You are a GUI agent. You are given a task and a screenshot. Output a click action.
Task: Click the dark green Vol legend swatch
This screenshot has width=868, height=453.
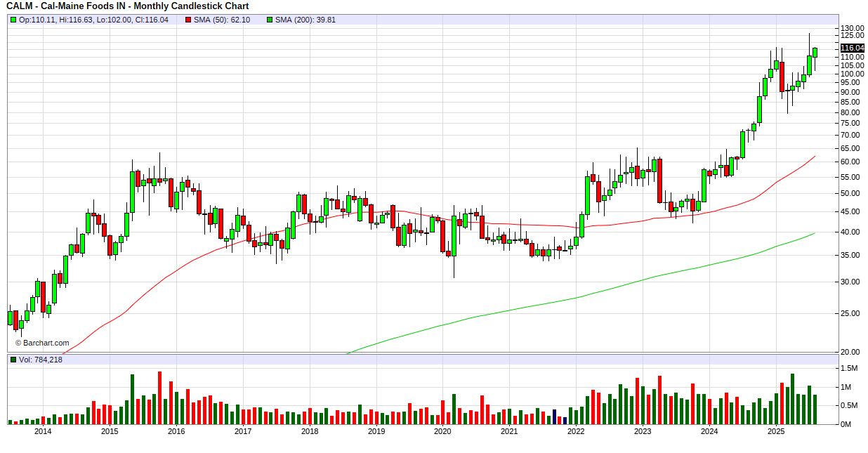pyautogui.click(x=13, y=360)
